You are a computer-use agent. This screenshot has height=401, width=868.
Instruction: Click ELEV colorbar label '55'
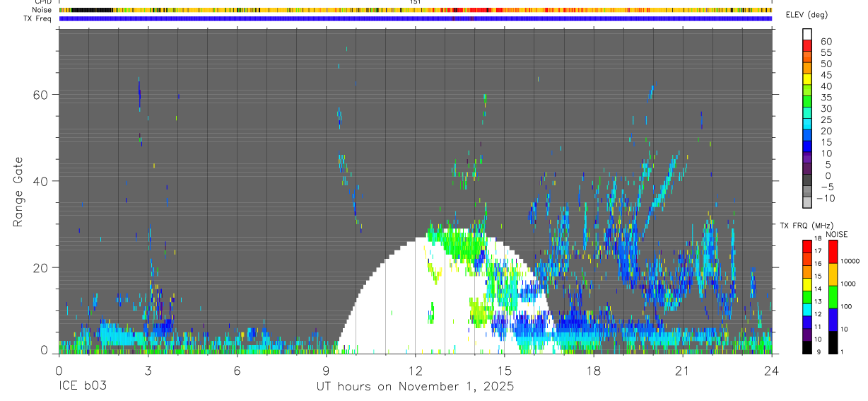[x=826, y=53]
